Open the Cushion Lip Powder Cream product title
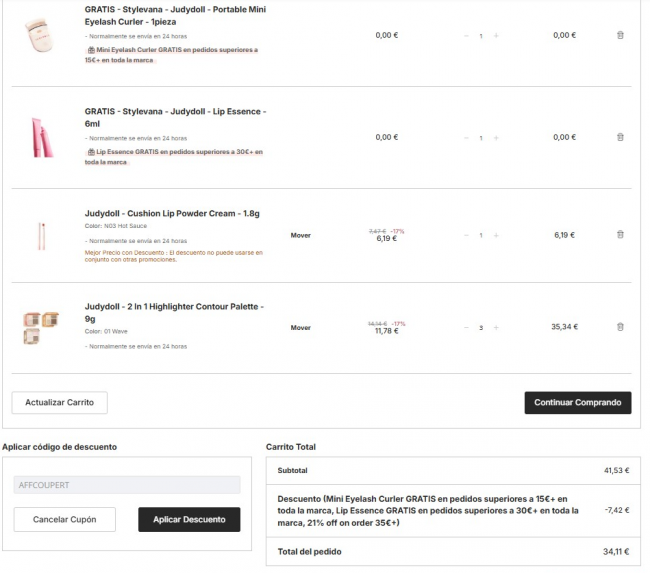650x573 pixels. [x=172, y=213]
